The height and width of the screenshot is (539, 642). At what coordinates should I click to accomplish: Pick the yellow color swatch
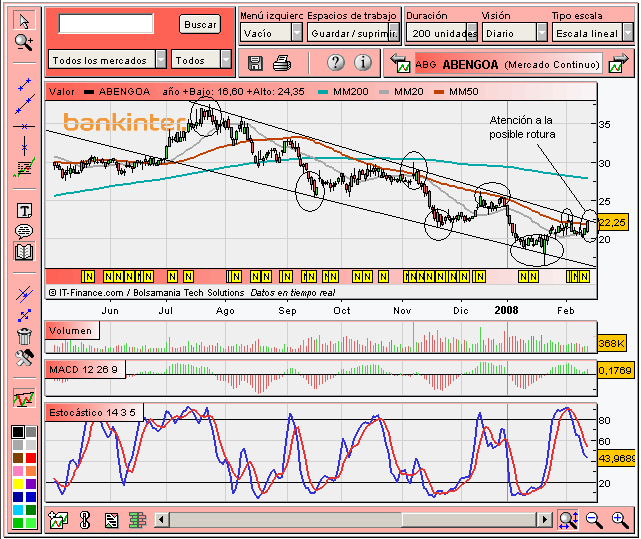[18, 484]
